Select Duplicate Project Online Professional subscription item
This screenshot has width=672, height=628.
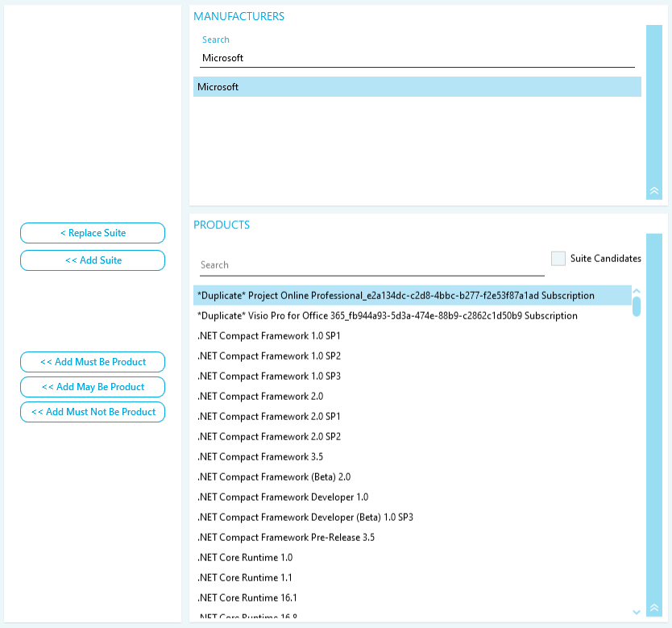point(396,296)
